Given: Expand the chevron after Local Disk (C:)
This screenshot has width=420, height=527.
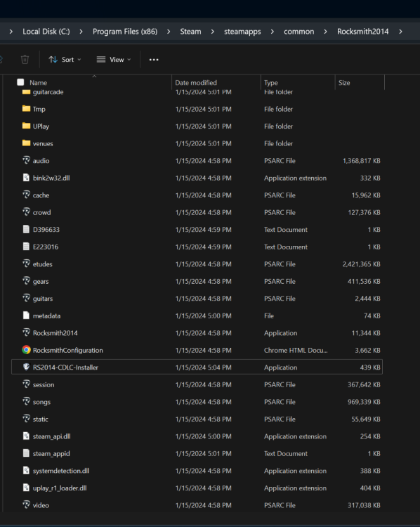Looking at the screenshot, I should [81, 32].
